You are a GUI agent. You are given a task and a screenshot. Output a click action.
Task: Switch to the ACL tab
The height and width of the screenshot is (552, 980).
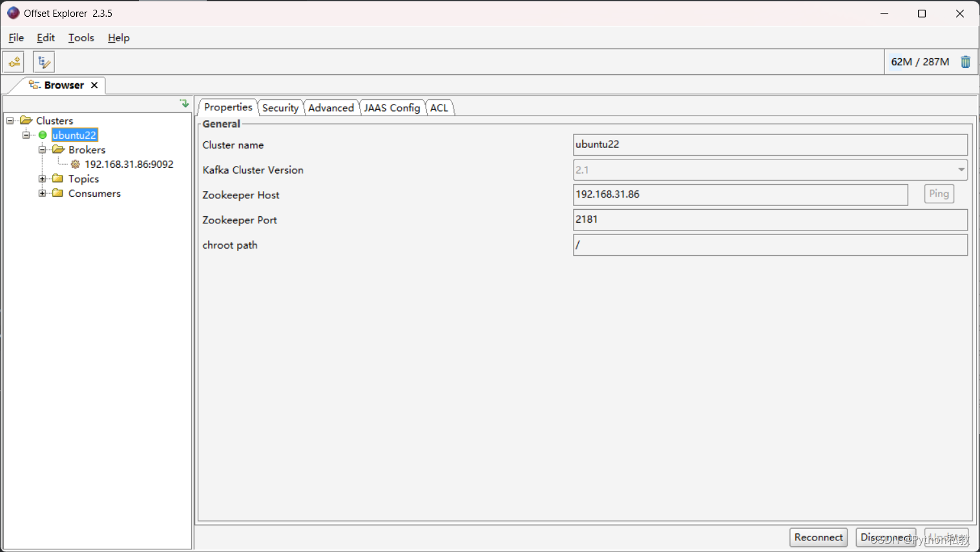pyautogui.click(x=439, y=108)
